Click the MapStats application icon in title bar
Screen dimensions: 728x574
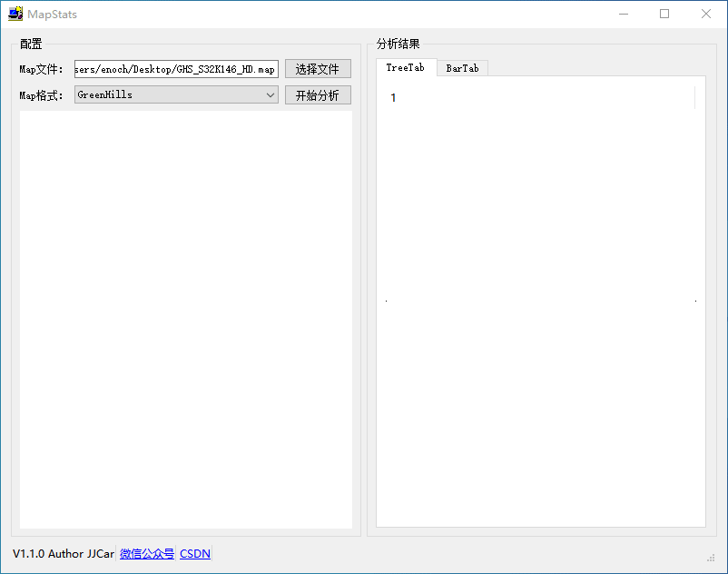click(15, 14)
